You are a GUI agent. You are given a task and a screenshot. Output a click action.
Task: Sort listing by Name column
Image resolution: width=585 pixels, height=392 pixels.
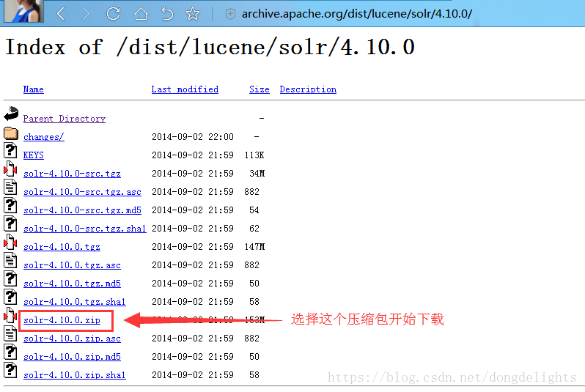[x=33, y=89]
